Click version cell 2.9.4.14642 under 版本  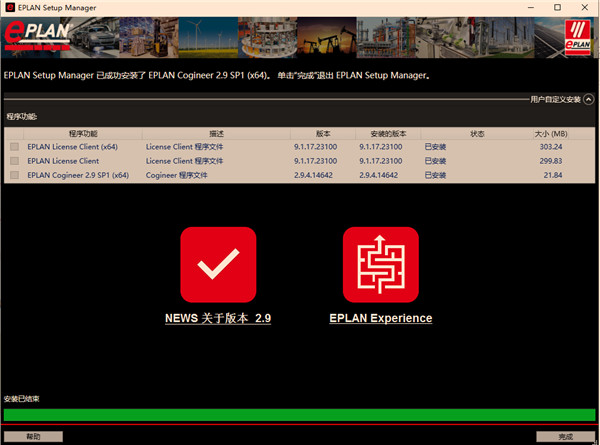[313, 175]
